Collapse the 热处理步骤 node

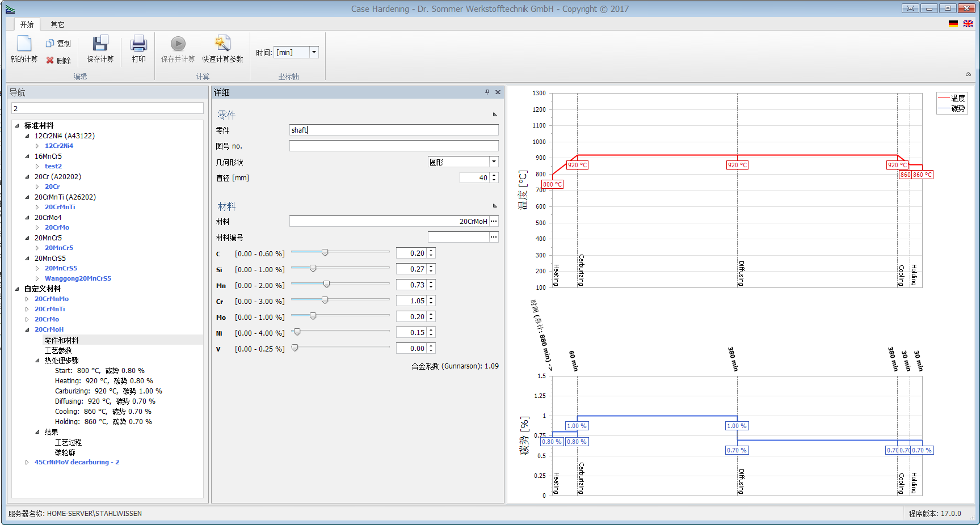point(37,361)
